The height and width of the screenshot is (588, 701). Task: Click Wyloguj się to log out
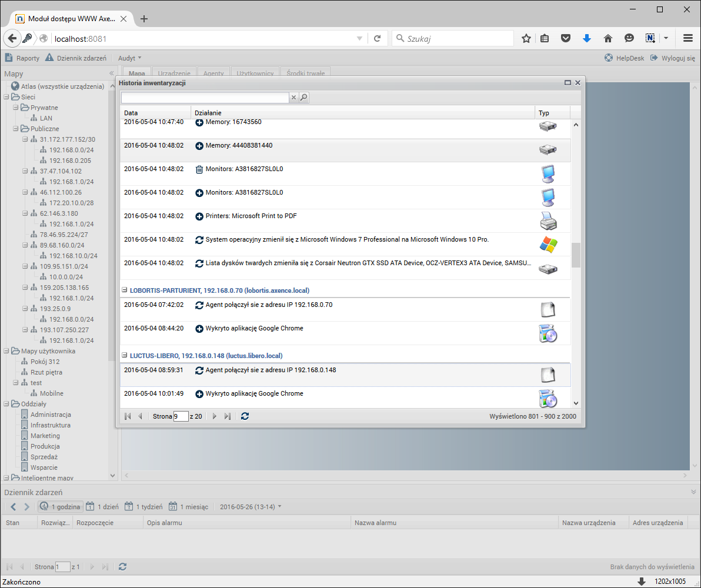pos(673,58)
